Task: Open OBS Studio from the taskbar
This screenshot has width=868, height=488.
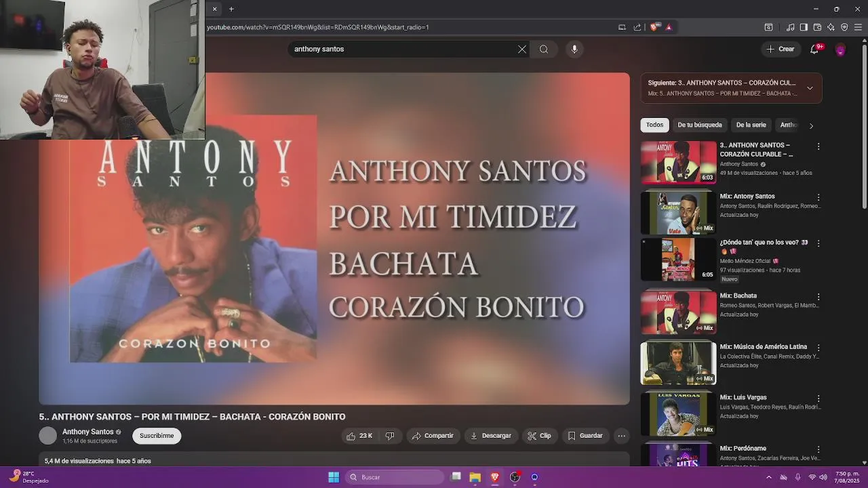Action: coord(515,477)
